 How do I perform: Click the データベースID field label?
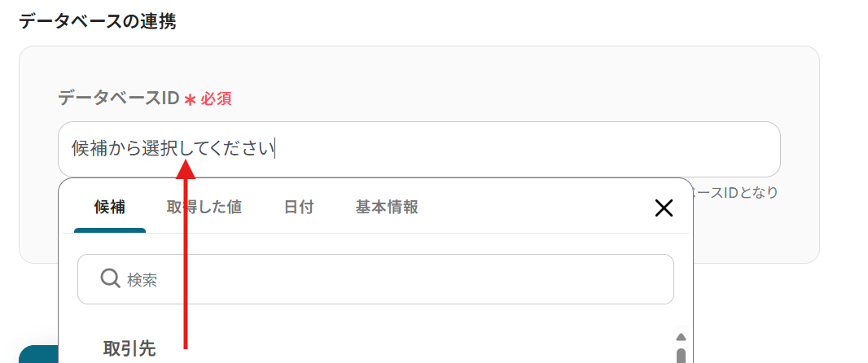pos(118,98)
